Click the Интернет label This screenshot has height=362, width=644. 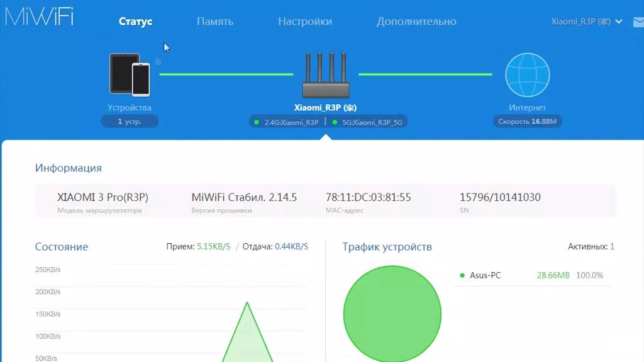coord(528,107)
